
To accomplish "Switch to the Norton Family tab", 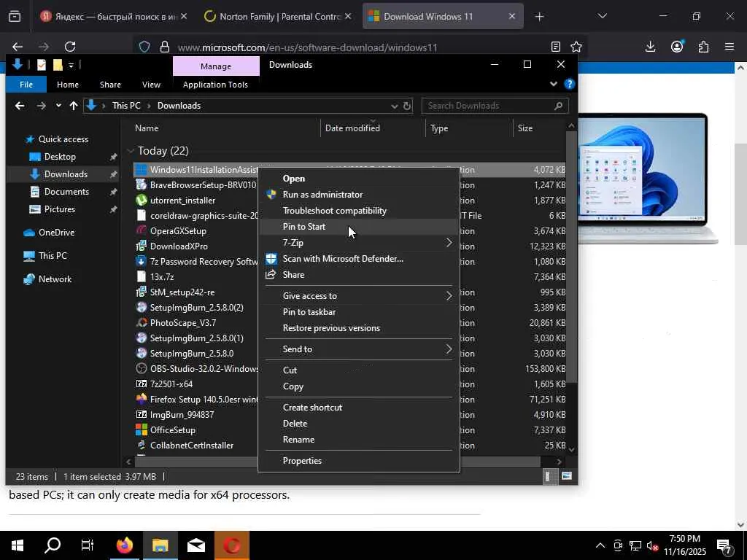I will coord(279,16).
